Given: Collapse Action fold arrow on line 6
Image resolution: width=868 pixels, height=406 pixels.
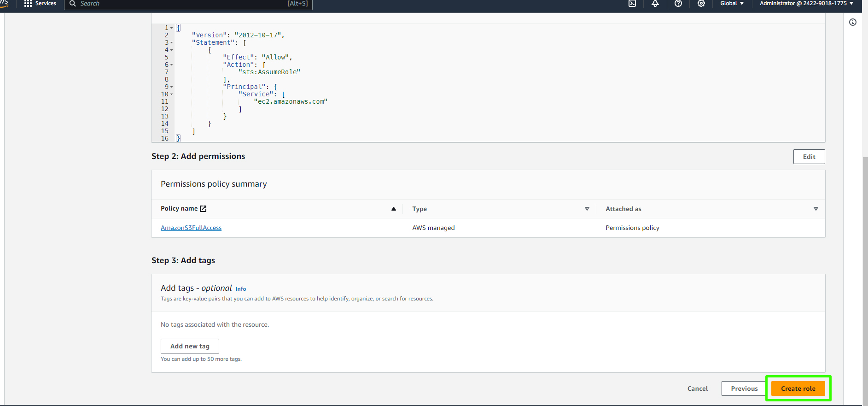Looking at the screenshot, I should click(172, 65).
